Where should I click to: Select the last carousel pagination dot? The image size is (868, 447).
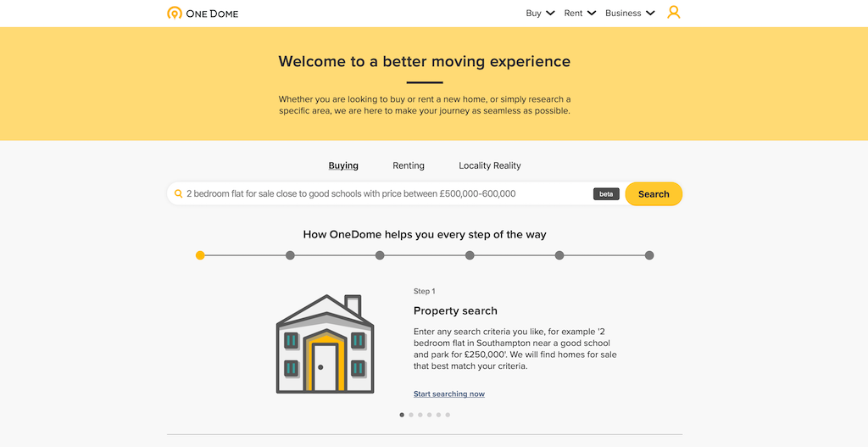[448, 415]
